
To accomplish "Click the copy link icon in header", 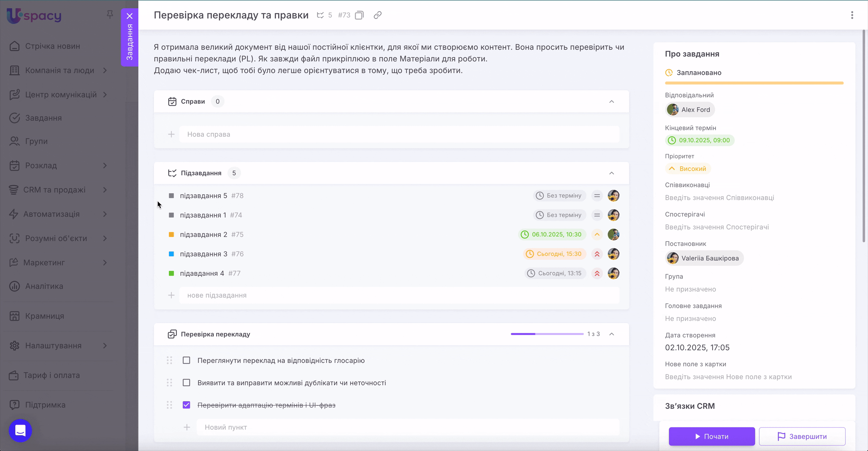I will (x=377, y=15).
